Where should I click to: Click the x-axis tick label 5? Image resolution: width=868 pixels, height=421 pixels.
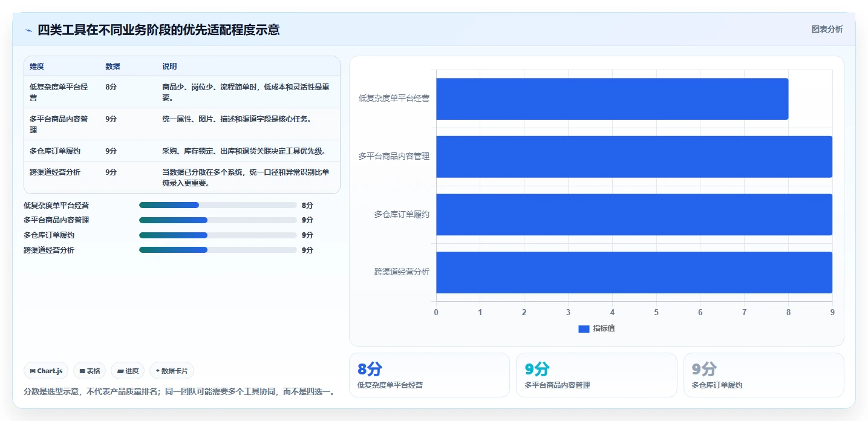656,312
